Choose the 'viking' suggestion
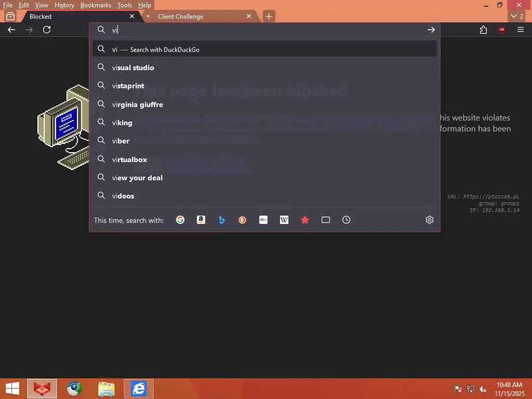The width and height of the screenshot is (532, 399). coord(264,123)
